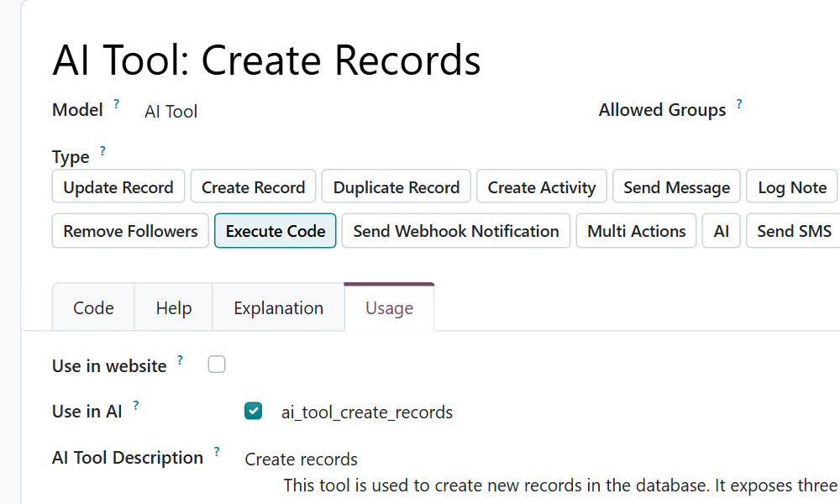840x504 pixels.
Task: Click the Model field label
Action: (x=77, y=110)
